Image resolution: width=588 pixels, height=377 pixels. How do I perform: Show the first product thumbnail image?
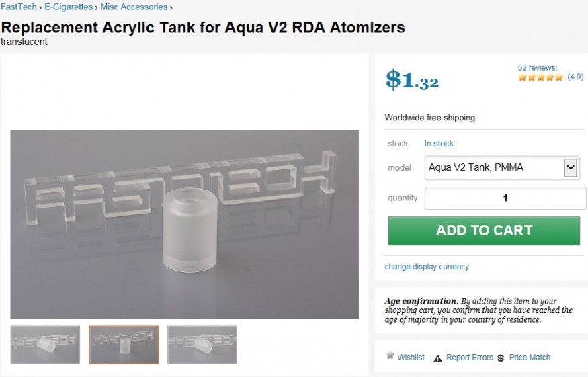click(x=45, y=345)
